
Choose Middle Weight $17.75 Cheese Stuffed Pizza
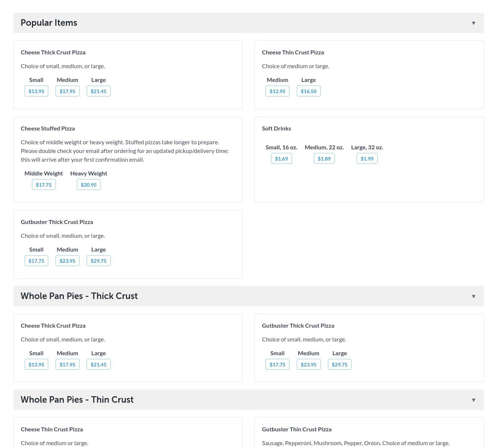[x=44, y=185]
